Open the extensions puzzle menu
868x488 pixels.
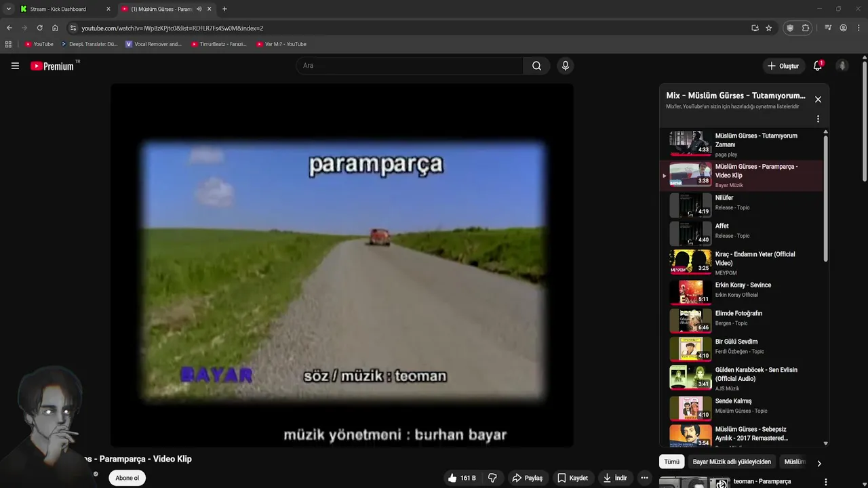coord(806,28)
